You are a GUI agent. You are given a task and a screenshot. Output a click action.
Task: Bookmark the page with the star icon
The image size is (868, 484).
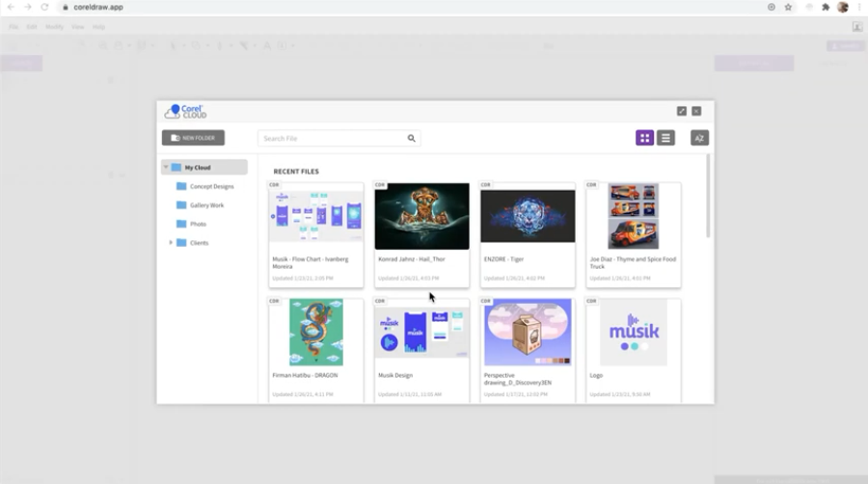(x=788, y=7)
